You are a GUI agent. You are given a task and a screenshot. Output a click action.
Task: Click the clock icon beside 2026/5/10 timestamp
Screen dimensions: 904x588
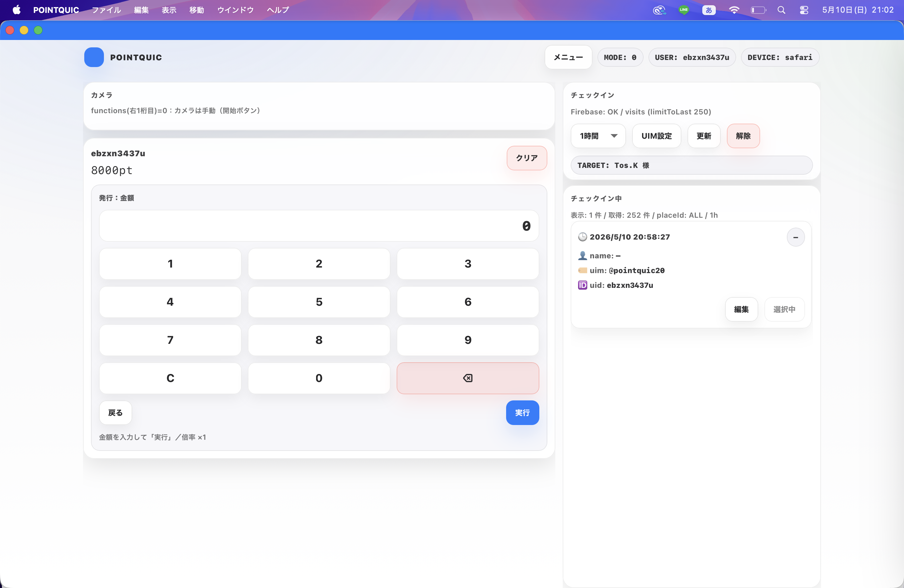(582, 237)
